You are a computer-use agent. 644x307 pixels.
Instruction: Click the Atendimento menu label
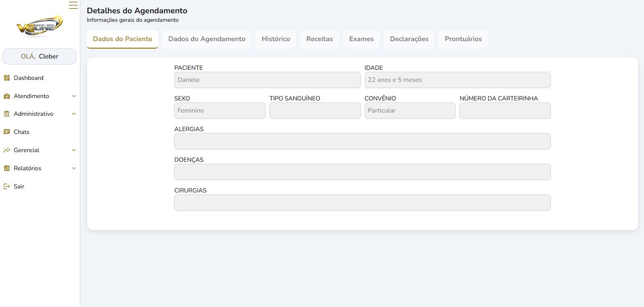pos(31,96)
